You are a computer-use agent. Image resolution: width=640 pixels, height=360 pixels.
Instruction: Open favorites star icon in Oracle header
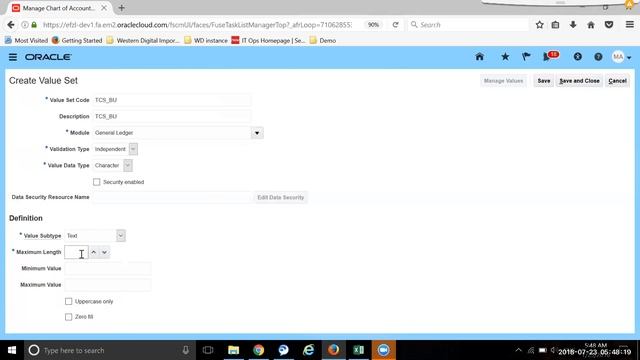click(x=505, y=57)
